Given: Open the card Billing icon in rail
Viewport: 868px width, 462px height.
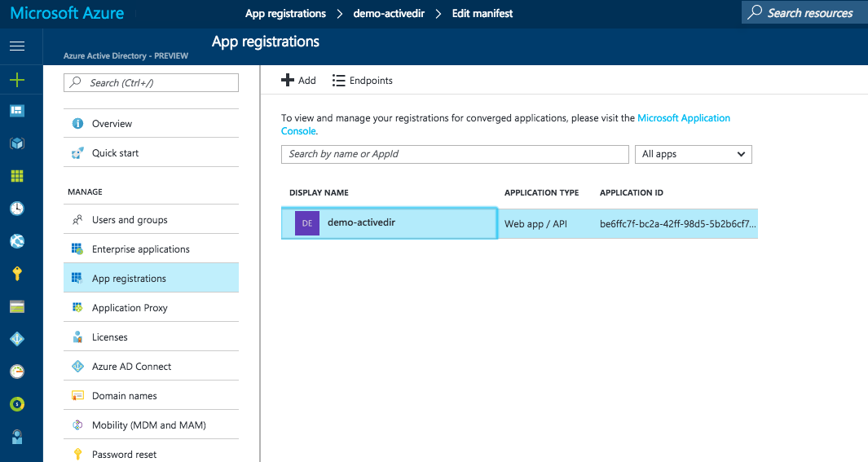Looking at the screenshot, I should pyautogui.click(x=17, y=306).
